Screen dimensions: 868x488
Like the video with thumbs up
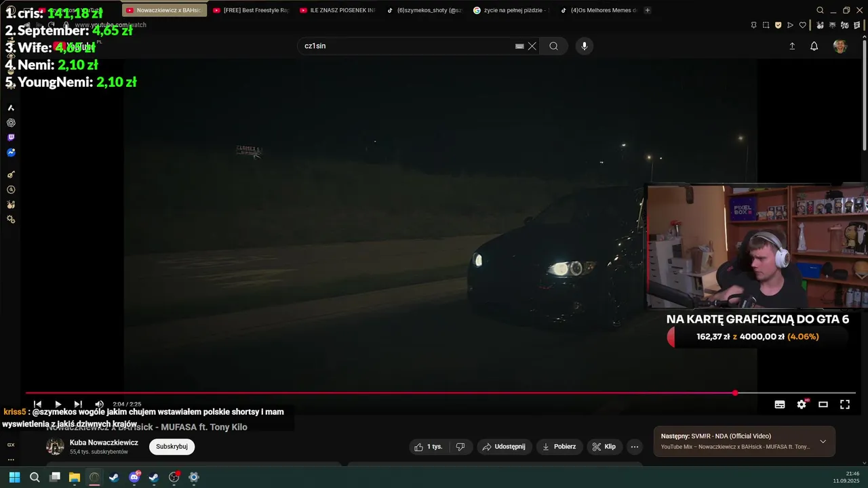tap(428, 447)
